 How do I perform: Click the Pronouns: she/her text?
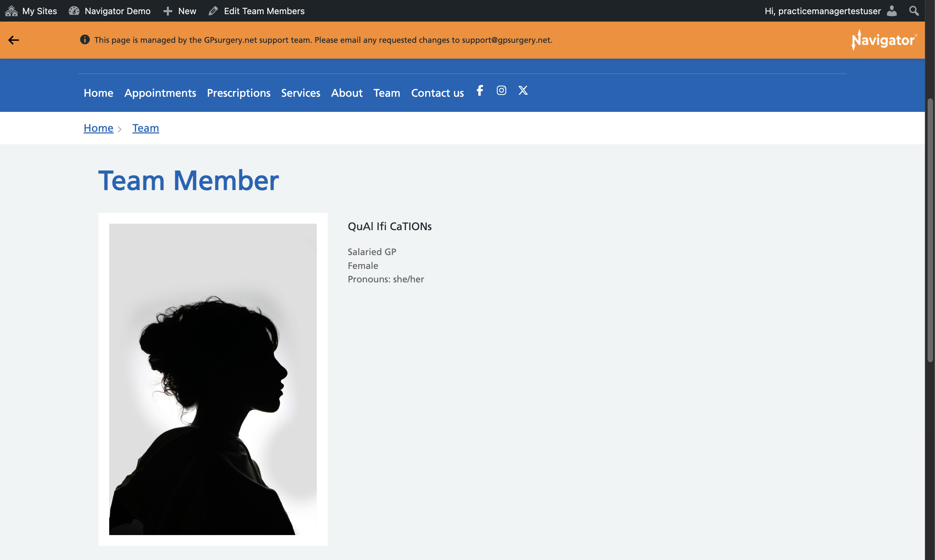point(386,279)
